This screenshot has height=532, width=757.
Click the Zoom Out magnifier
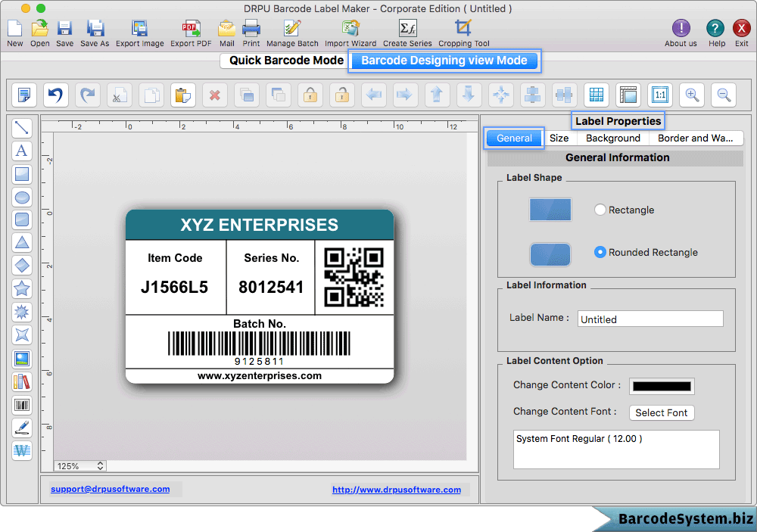coord(724,95)
